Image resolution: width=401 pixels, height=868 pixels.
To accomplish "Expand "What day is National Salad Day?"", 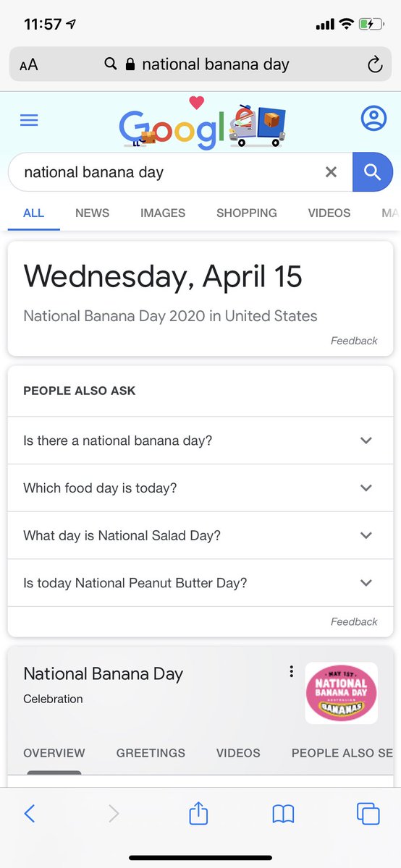I will click(200, 535).
